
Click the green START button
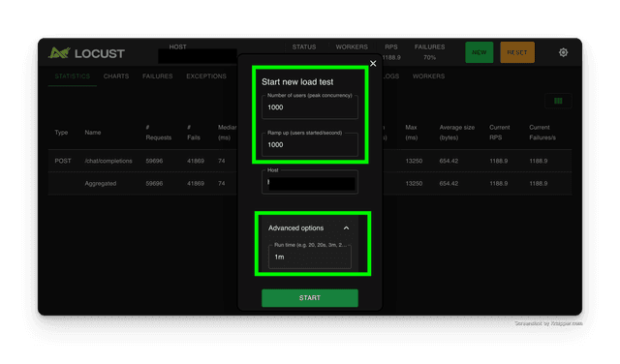tap(310, 298)
